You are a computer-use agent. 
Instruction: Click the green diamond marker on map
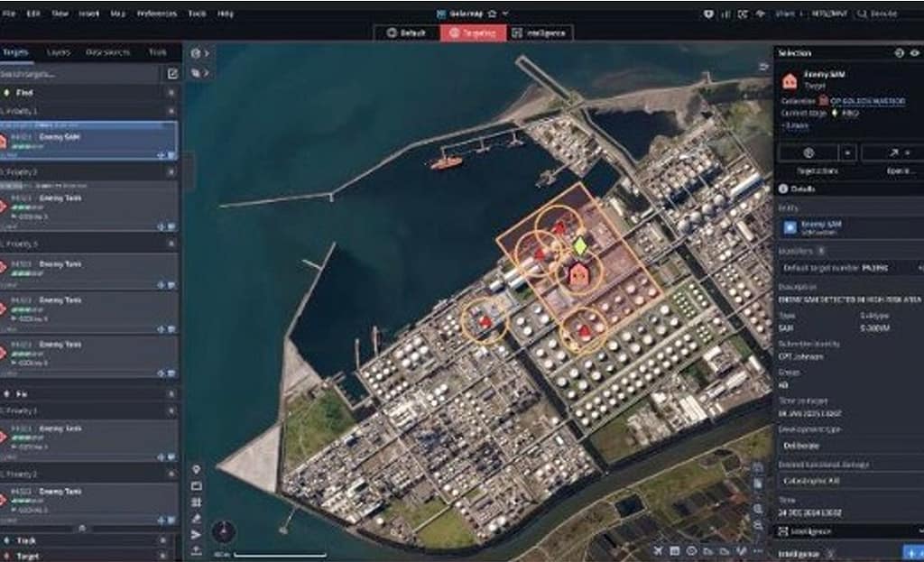point(580,244)
